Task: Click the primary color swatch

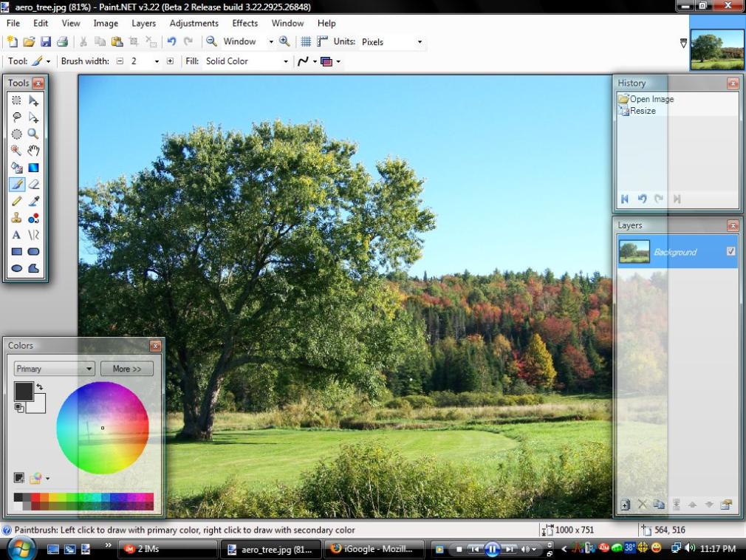Action: [x=24, y=392]
